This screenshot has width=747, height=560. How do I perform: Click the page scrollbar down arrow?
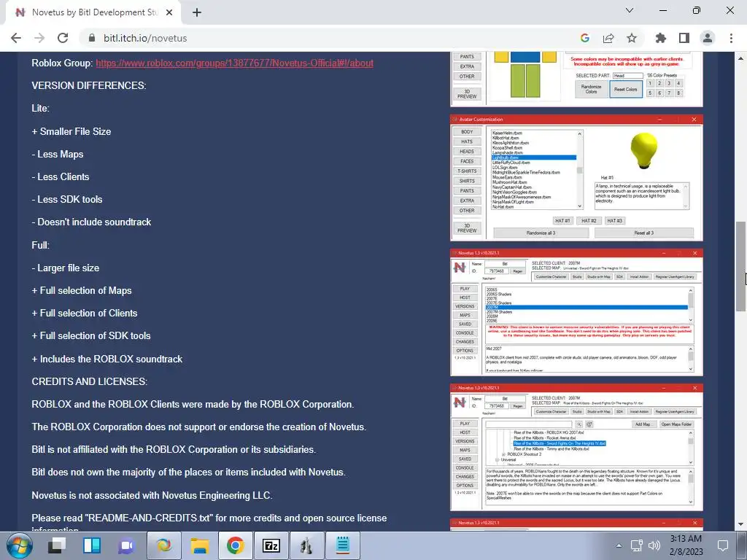(x=741, y=525)
